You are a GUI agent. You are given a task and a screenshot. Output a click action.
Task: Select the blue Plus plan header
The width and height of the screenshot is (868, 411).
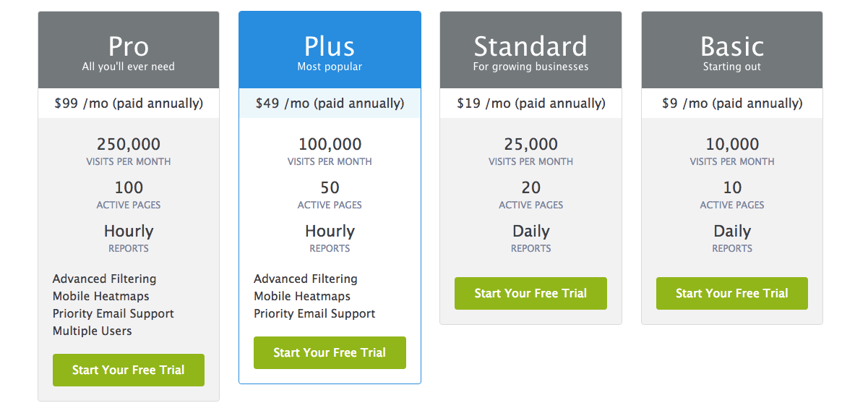(330, 50)
